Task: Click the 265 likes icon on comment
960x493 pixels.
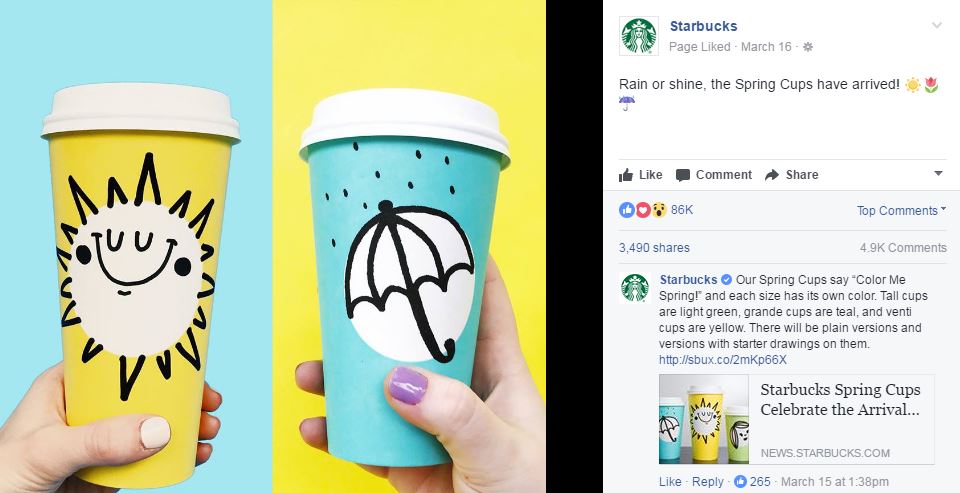Action: [740, 482]
